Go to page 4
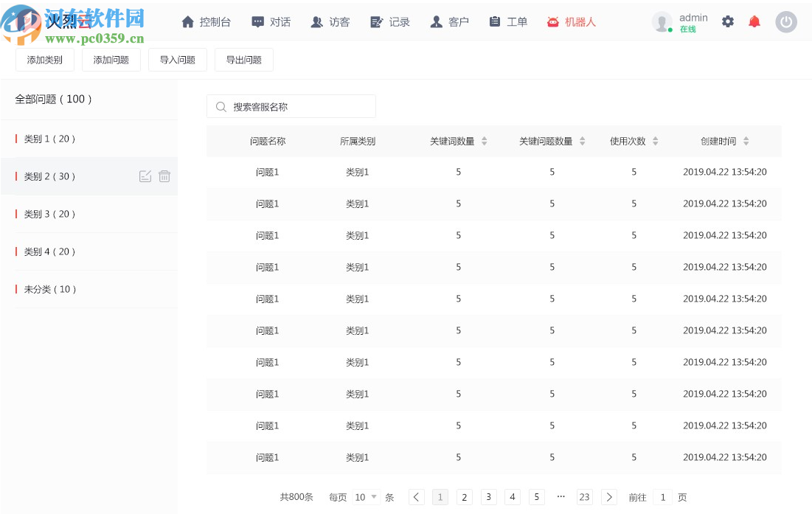812x514 pixels. [x=512, y=497]
